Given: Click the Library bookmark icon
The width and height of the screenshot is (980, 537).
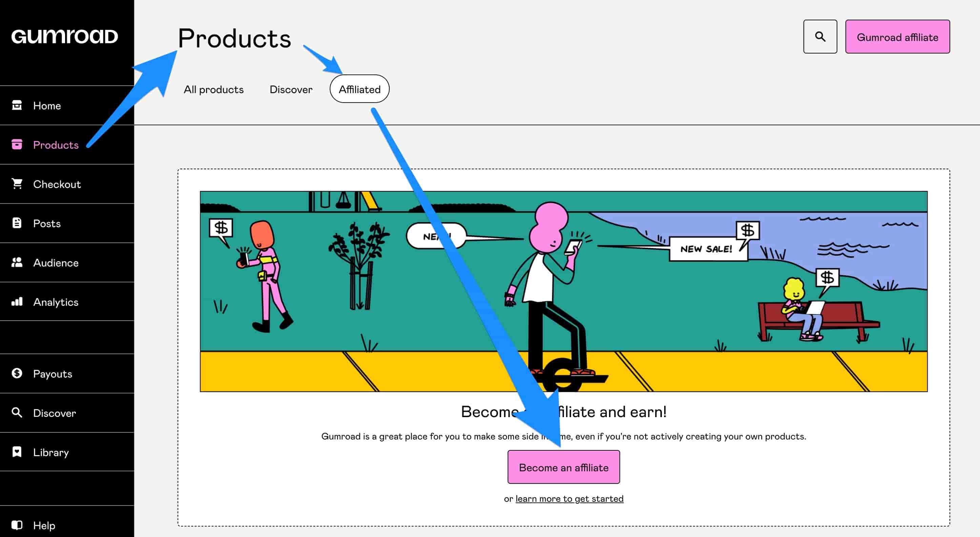Looking at the screenshot, I should point(17,452).
